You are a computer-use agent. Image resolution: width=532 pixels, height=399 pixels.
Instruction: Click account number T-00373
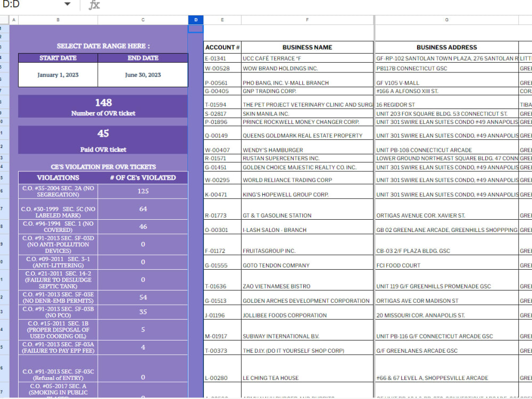[x=222, y=348]
